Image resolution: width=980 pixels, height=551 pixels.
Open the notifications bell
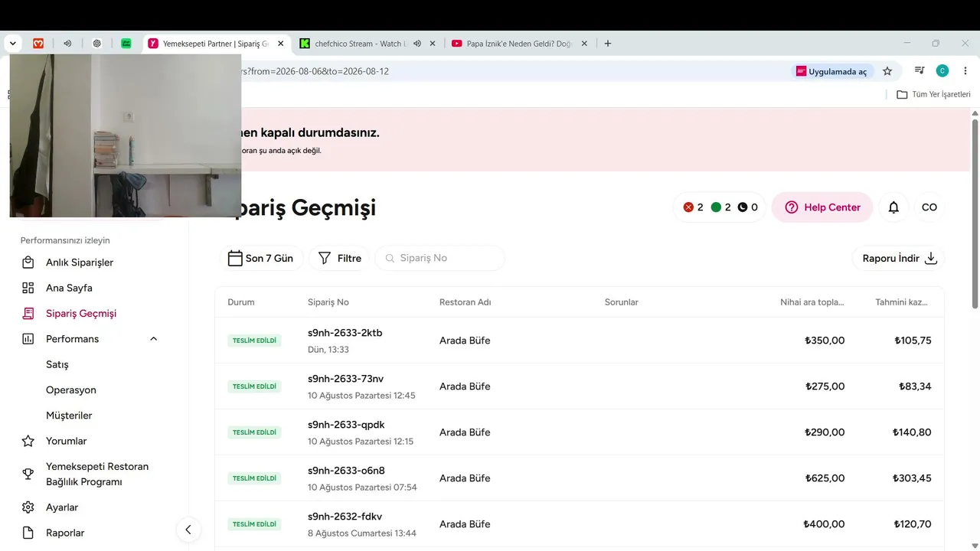pos(893,207)
